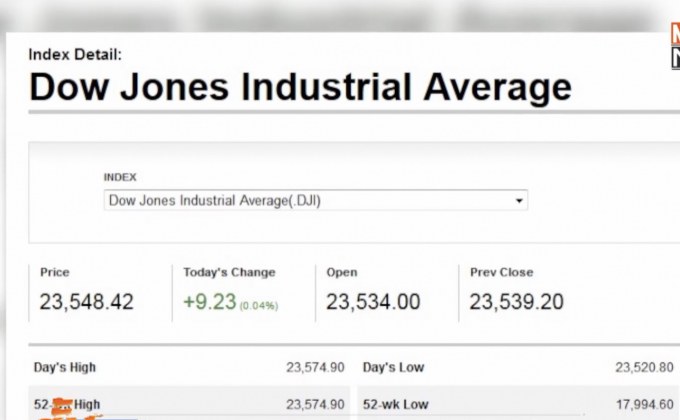This screenshot has height=420, width=680.
Task: Click the green +9.23 change value
Action: point(210,301)
